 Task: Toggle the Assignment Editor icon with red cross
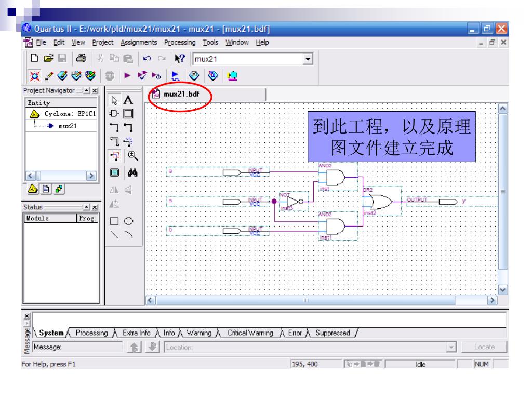click(x=35, y=76)
